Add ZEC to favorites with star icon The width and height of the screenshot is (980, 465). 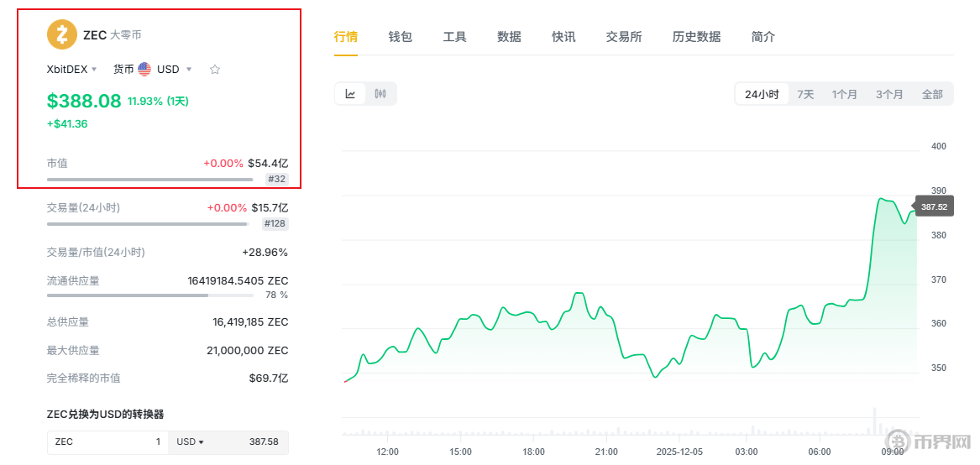(215, 70)
